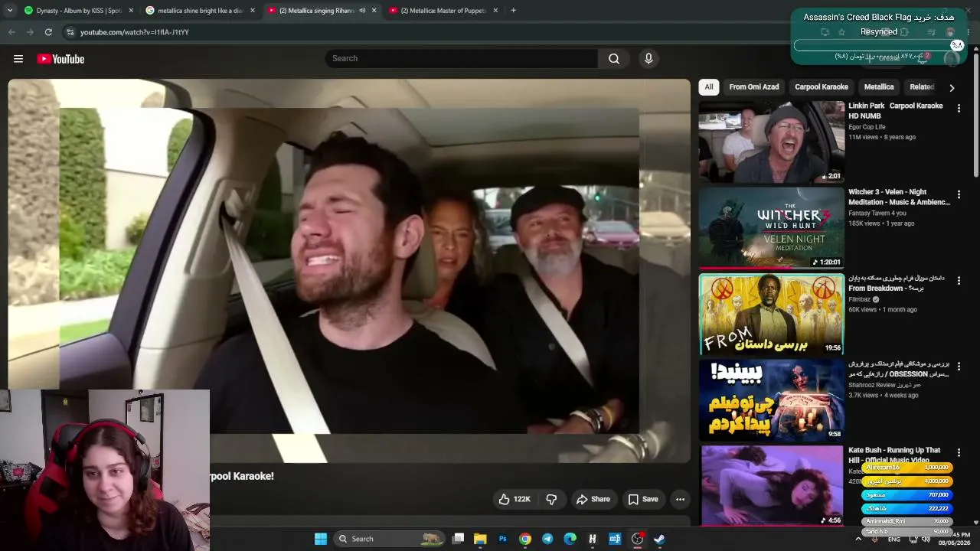Click the YouTube search magnifier button
Viewport: 980px width, 551px height.
tap(613, 59)
